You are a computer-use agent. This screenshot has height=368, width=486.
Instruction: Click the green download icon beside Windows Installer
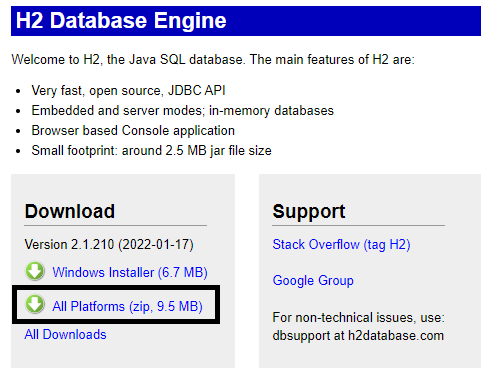35,271
